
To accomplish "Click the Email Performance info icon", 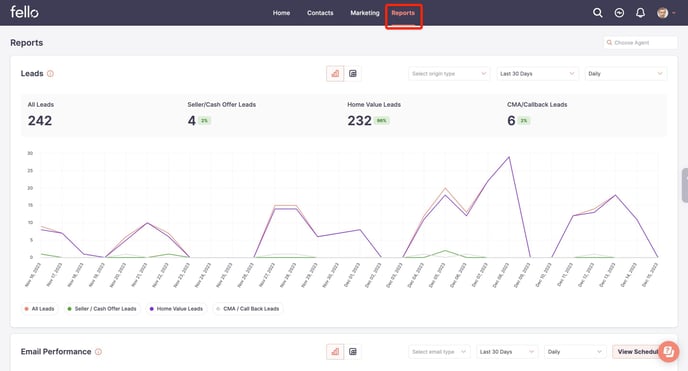I will coord(98,352).
